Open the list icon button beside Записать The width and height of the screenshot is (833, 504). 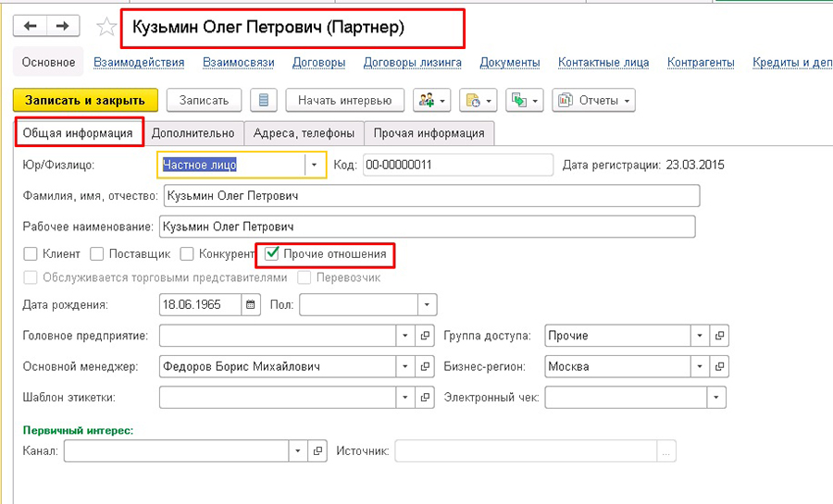tap(264, 100)
